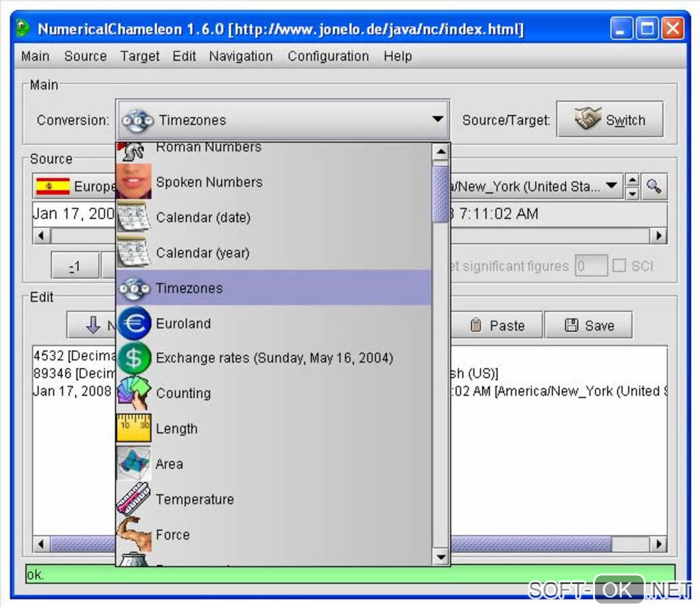
Task: Click the Counting cards icon
Action: pos(134,393)
